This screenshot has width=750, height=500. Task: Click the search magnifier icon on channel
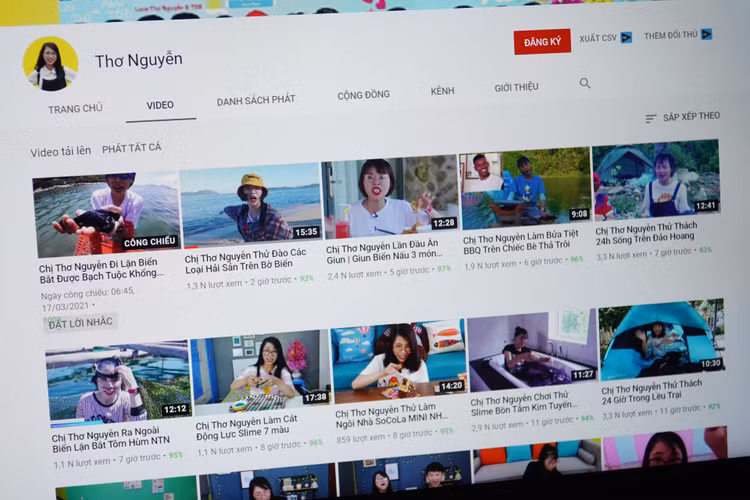(x=585, y=83)
